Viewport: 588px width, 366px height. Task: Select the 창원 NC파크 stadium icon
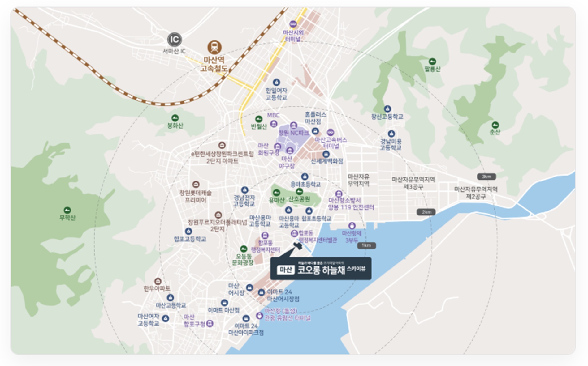pos(293,126)
